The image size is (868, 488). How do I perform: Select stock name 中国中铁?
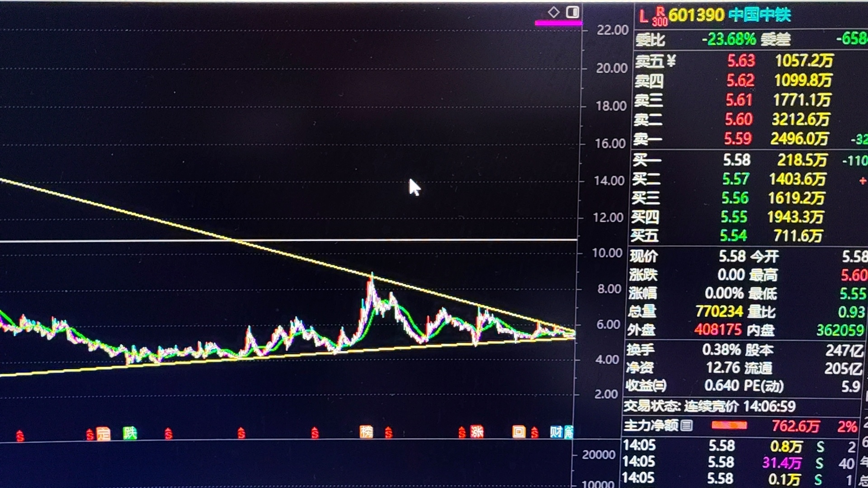point(759,15)
